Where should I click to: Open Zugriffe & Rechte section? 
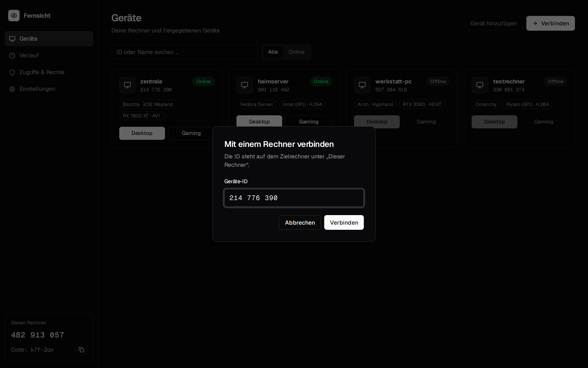(49, 72)
